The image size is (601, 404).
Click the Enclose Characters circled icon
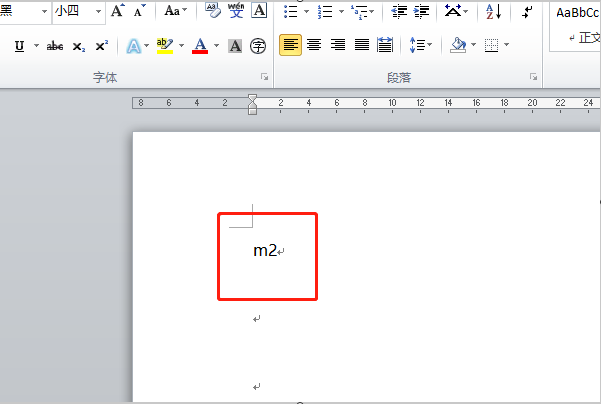[x=258, y=46]
